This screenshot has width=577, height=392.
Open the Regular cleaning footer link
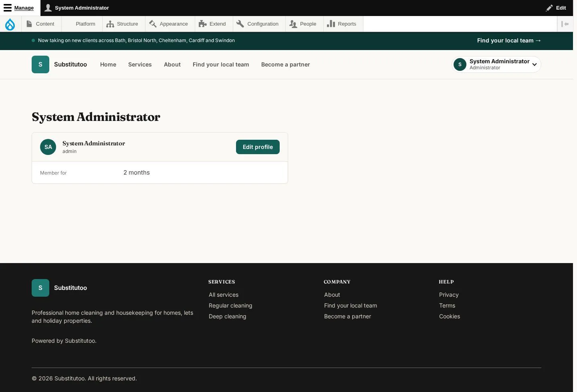pos(230,306)
